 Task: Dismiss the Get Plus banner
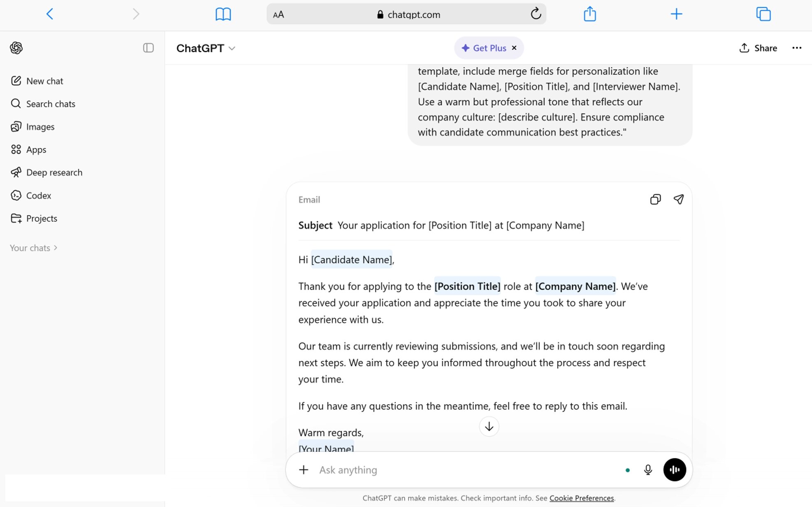pyautogui.click(x=514, y=48)
